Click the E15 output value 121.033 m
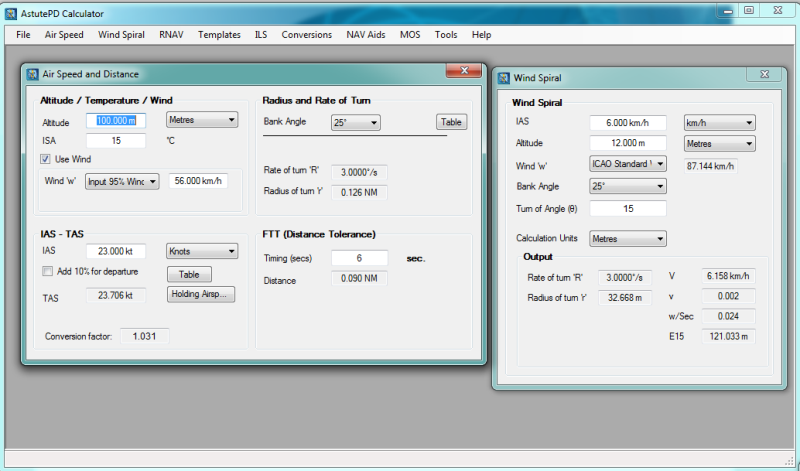800x471 pixels. [x=728, y=337]
